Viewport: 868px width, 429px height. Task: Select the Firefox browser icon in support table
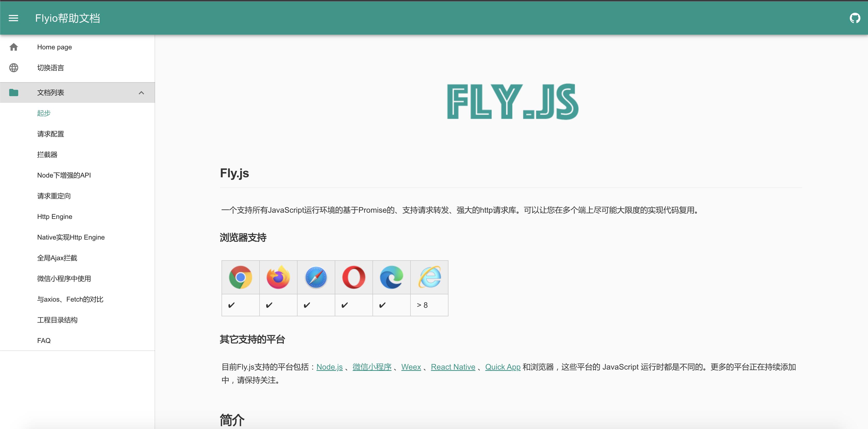coord(278,277)
